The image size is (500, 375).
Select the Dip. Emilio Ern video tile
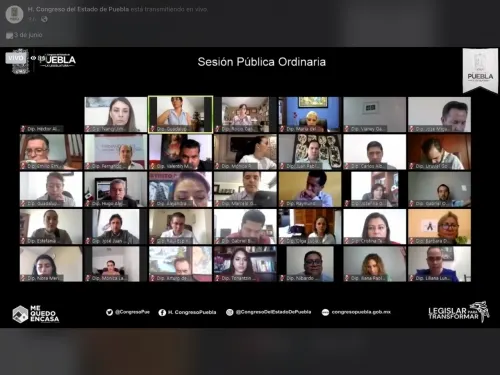(51, 152)
